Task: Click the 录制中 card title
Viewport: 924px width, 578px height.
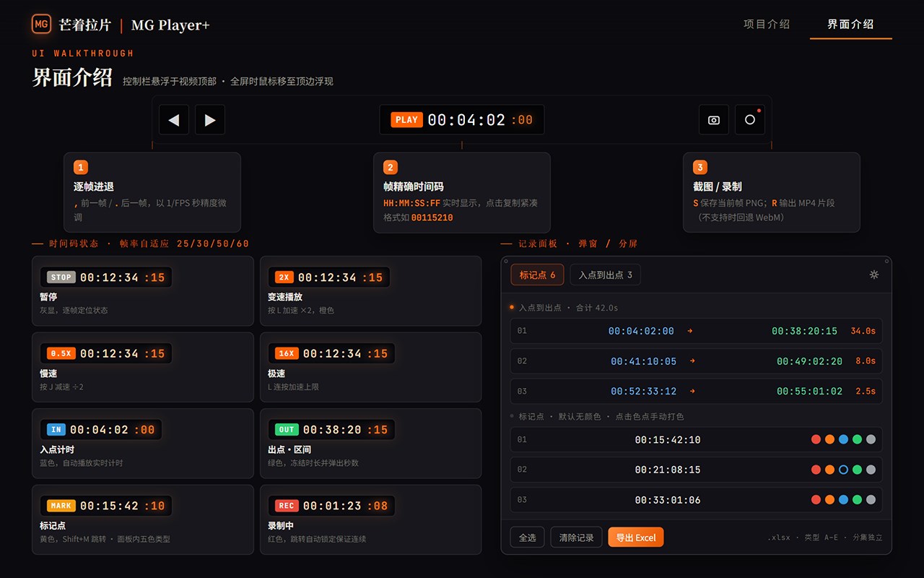Action: [282, 525]
